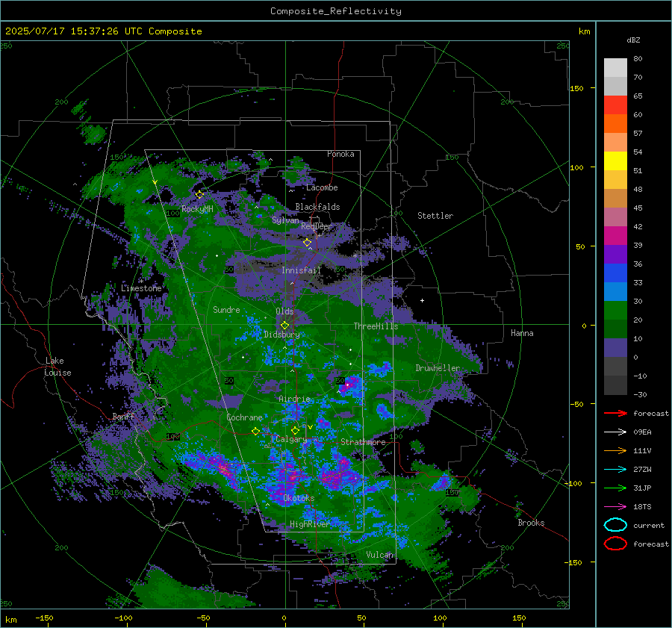This screenshot has width=672, height=628.
Task: Click the Stettler label
Action: (435, 216)
